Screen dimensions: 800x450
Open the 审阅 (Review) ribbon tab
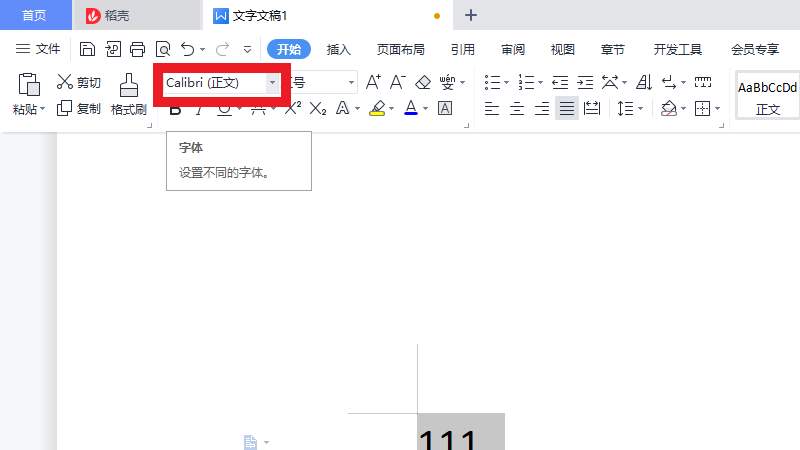(x=513, y=49)
